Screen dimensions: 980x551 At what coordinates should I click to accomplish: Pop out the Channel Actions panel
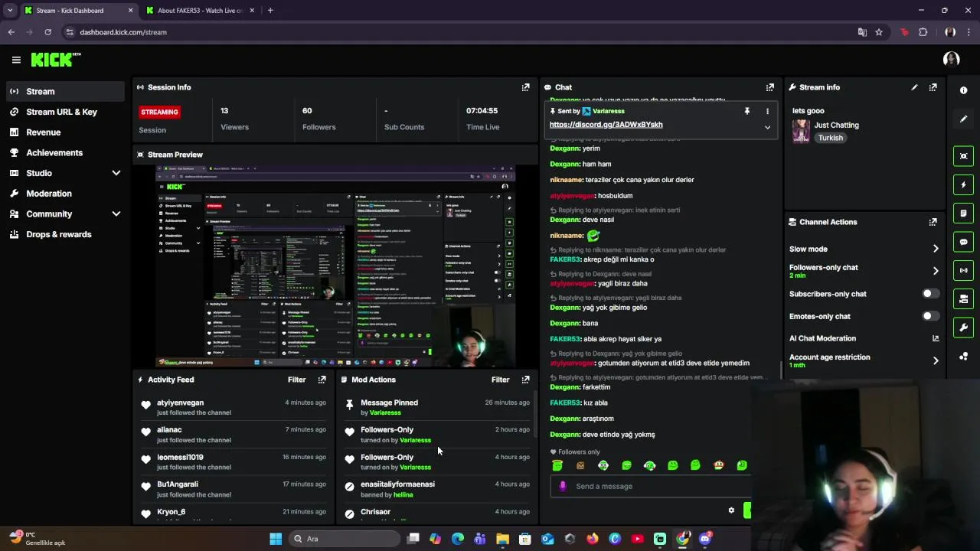[933, 222]
